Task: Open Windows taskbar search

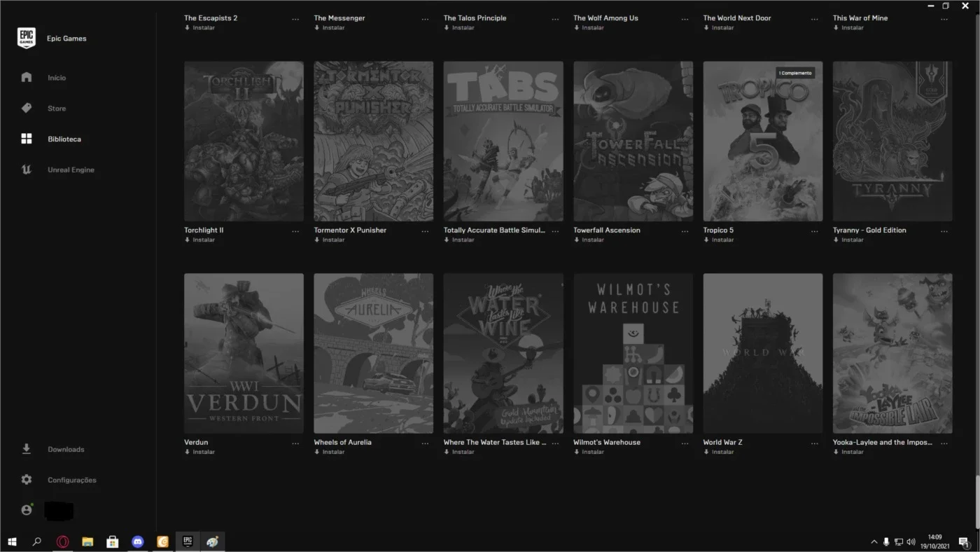Action: pos(37,541)
